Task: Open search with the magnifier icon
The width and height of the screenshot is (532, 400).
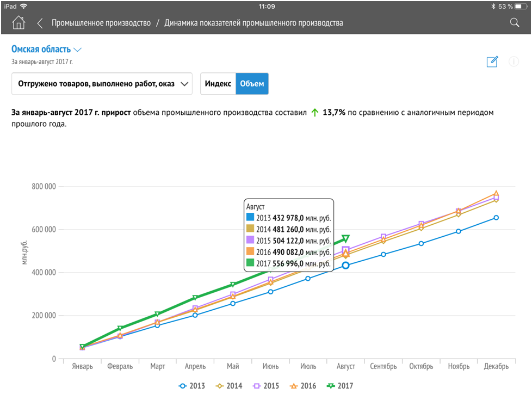Action: (x=514, y=22)
